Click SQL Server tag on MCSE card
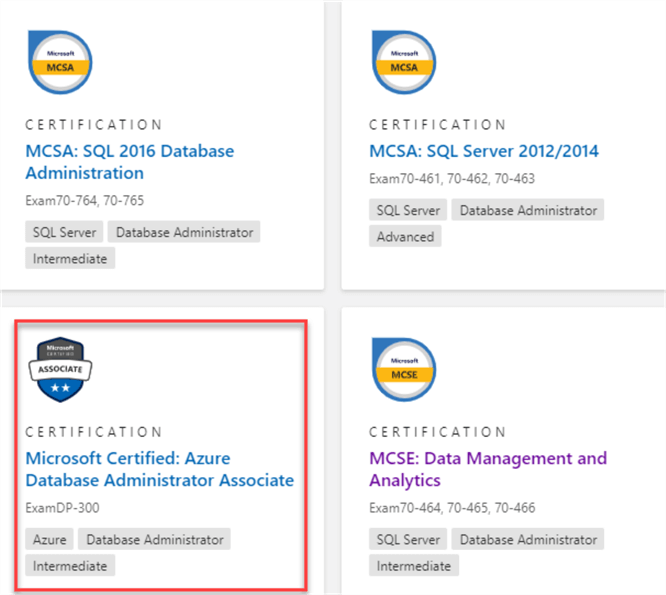Viewport: 666px width, 595px height. pos(408,539)
